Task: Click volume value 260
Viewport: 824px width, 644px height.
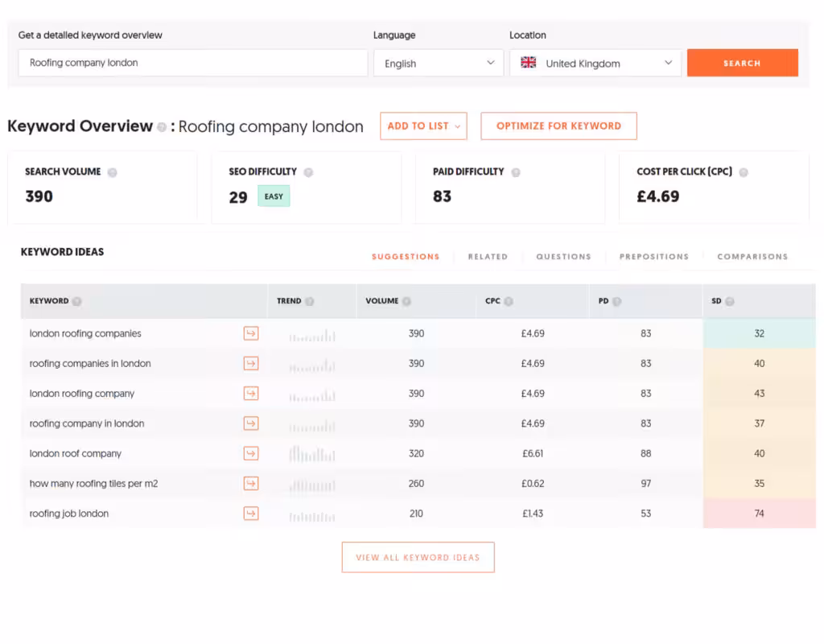Action: [x=416, y=483]
